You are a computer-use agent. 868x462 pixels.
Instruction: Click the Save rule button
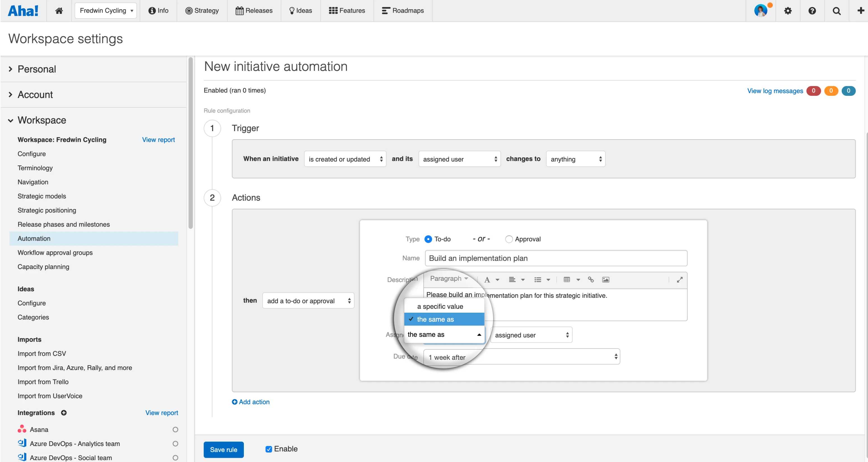pyautogui.click(x=223, y=449)
